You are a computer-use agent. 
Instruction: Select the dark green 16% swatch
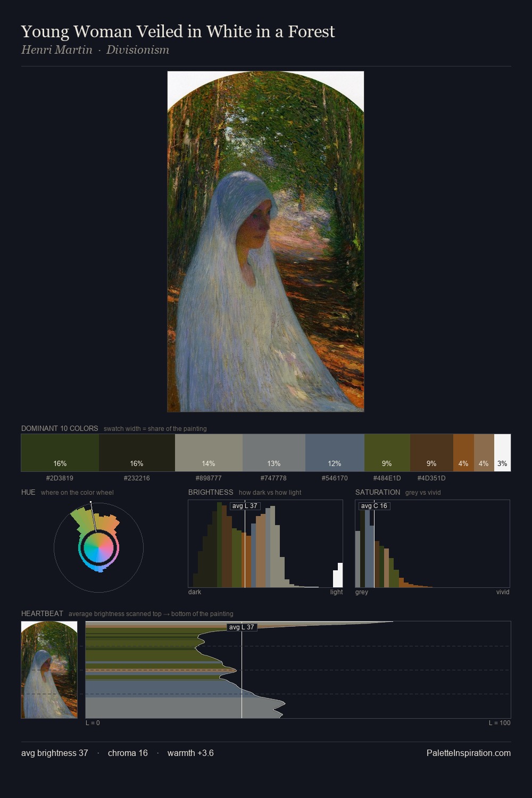click(60, 453)
